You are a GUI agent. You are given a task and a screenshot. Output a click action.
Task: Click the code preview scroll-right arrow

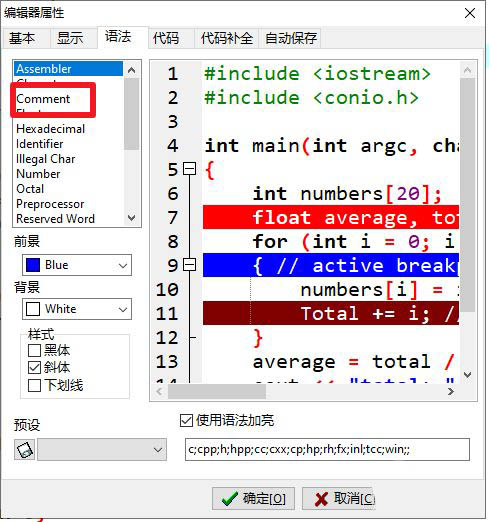(x=451, y=391)
